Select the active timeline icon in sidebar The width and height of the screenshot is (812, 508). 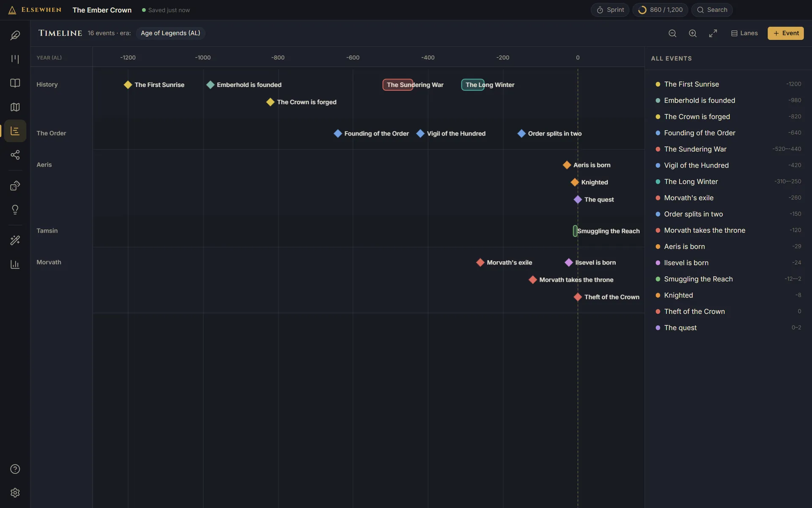point(15,131)
